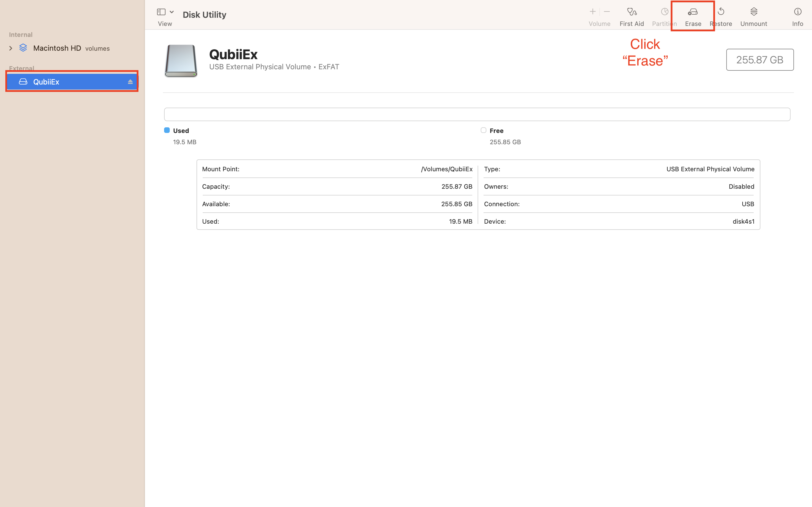Screen dimensions: 812x507
Task: Click the minus volume icon
Action: [607, 11]
